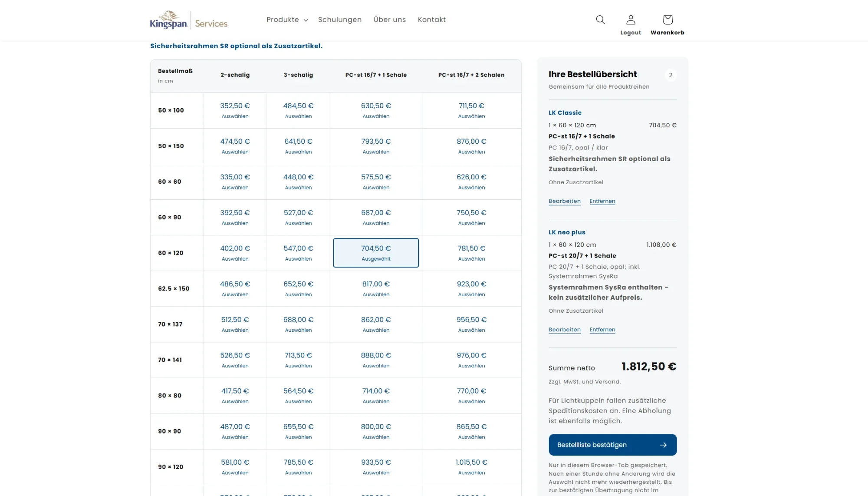Choose 655,50 € for 90 × 90

coord(298,431)
